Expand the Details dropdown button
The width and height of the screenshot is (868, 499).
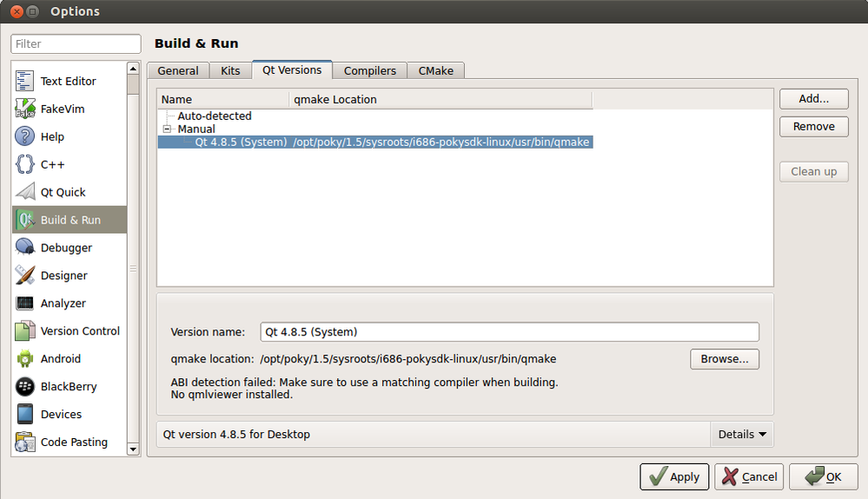coord(742,434)
